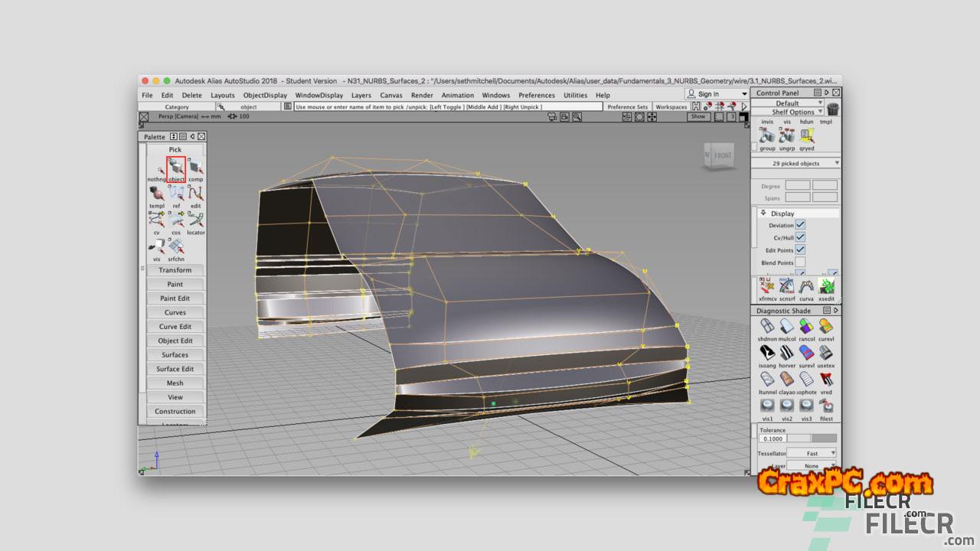Click the trash can in Control Panel

pos(832,109)
